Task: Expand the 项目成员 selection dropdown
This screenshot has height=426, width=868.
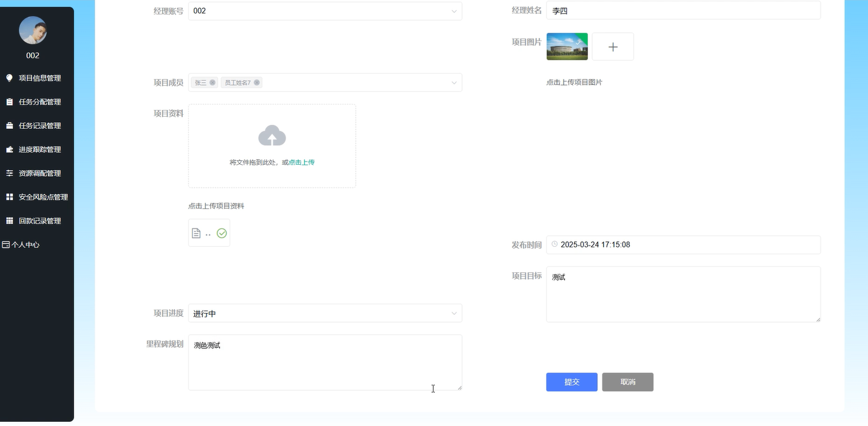Action: (x=364, y=82)
